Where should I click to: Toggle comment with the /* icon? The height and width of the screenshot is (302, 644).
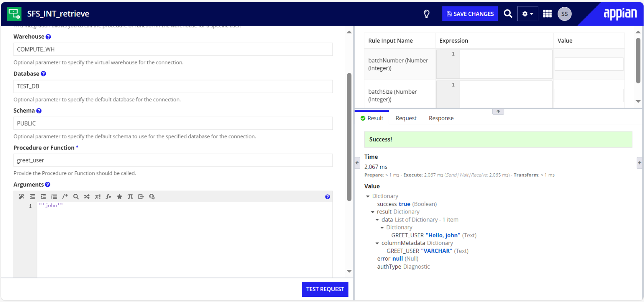coord(65,197)
